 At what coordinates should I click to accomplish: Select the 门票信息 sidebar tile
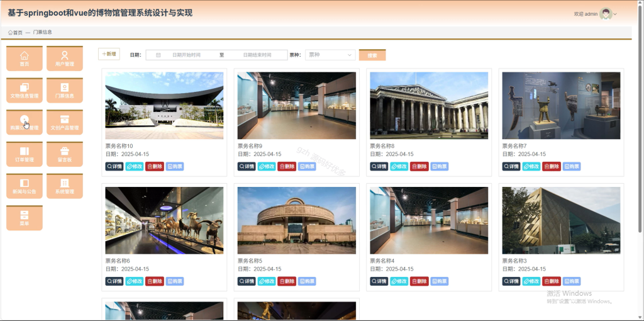coord(65,91)
